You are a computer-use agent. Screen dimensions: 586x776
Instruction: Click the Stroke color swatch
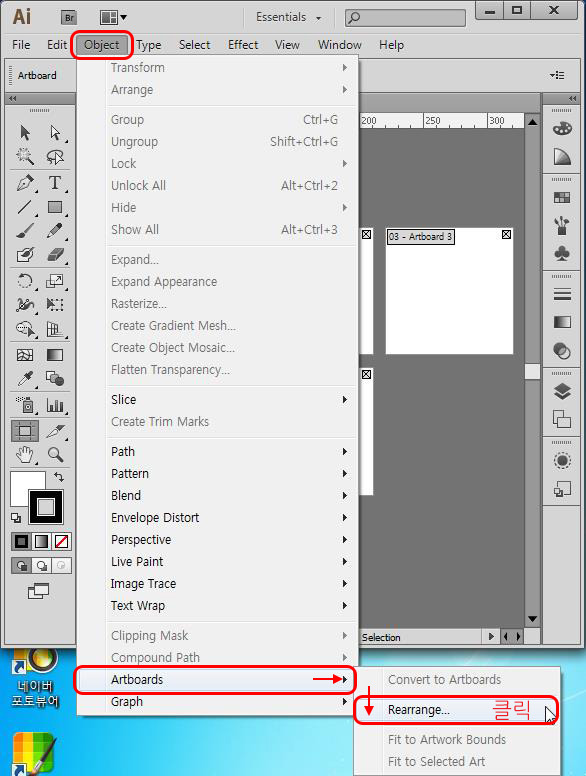46,507
